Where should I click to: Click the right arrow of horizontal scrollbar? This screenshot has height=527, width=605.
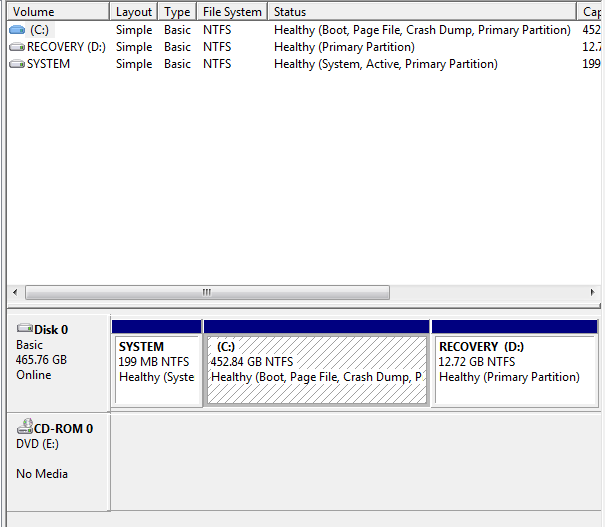[x=592, y=292]
